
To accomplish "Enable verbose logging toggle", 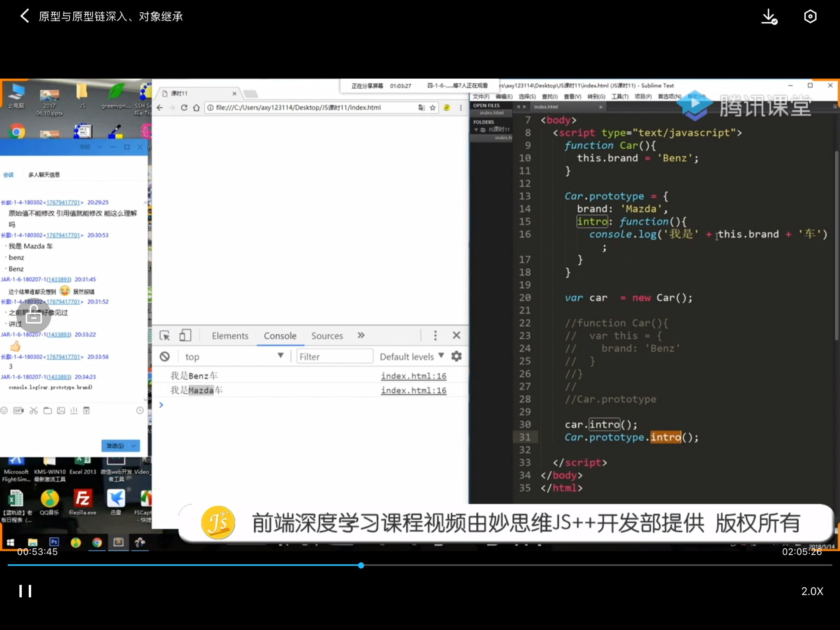I will coord(410,356).
